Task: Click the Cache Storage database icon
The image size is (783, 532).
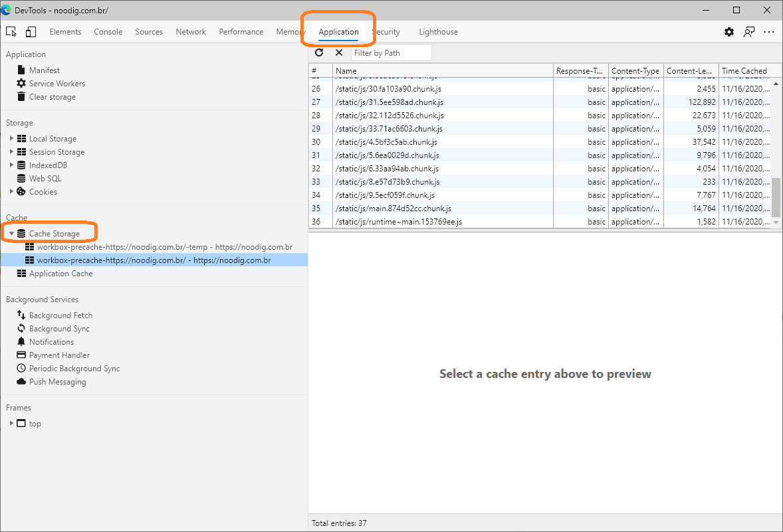Action: [21, 234]
